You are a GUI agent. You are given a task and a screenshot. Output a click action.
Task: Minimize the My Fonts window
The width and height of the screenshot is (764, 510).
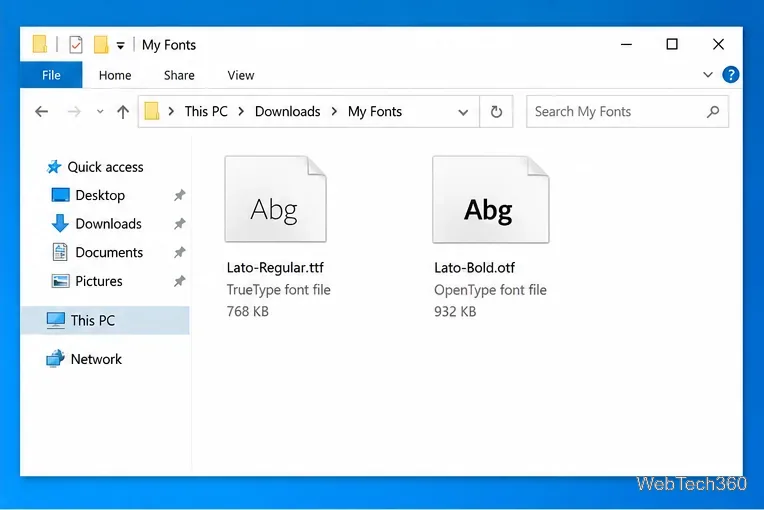[626, 44]
